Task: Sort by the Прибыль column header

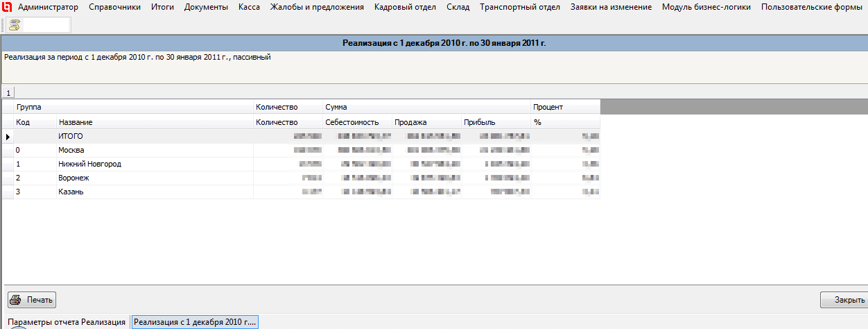Action: 496,122
